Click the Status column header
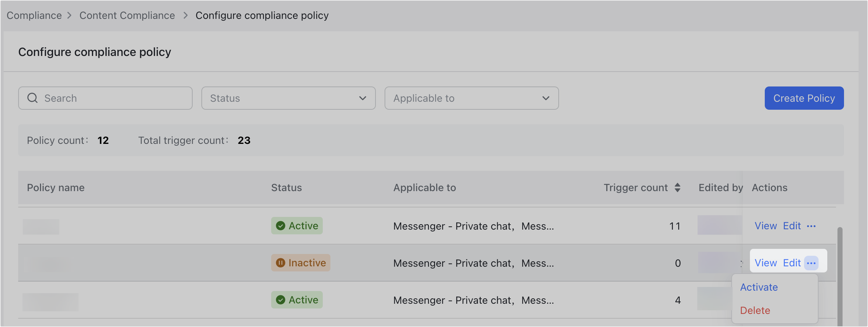This screenshot has height=327, width=868. pos(286,187)
